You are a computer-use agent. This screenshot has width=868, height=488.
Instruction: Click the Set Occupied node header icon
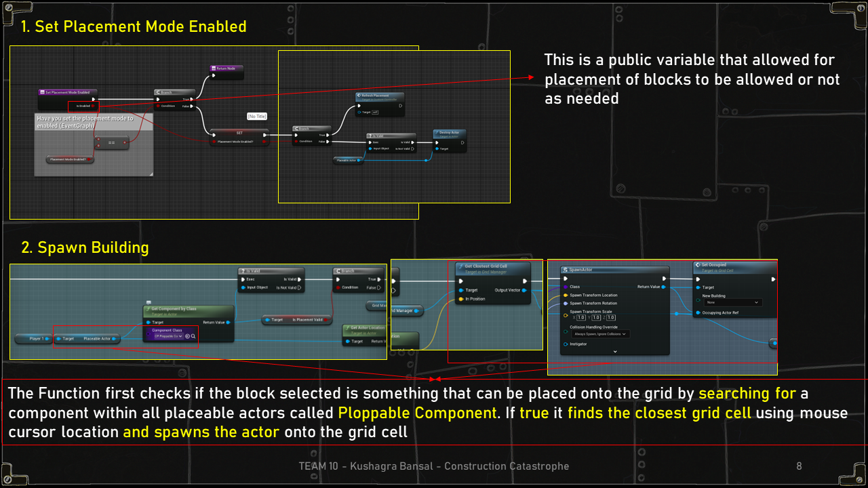click(x=697, y=265)
